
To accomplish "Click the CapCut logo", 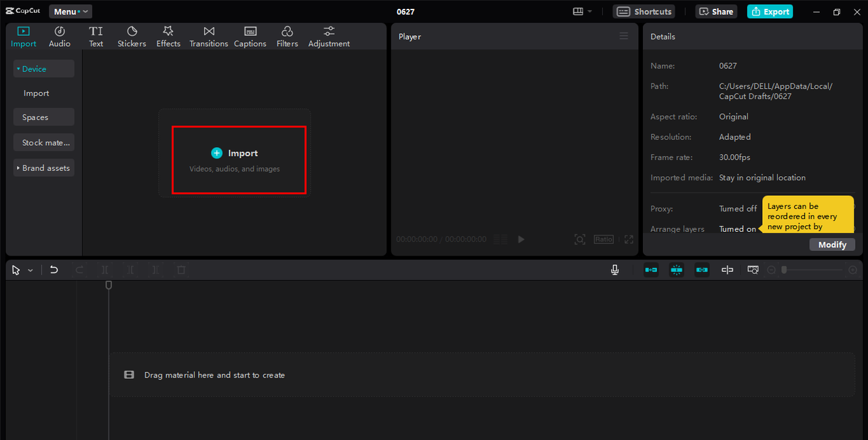I will (24, 12).
